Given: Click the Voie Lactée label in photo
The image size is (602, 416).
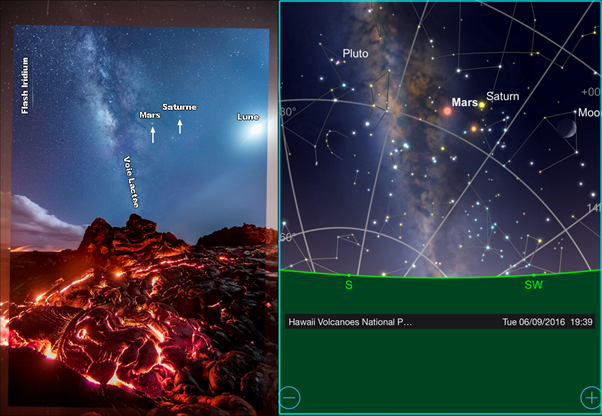Looking at the screenshot, I should pos(131,182).
